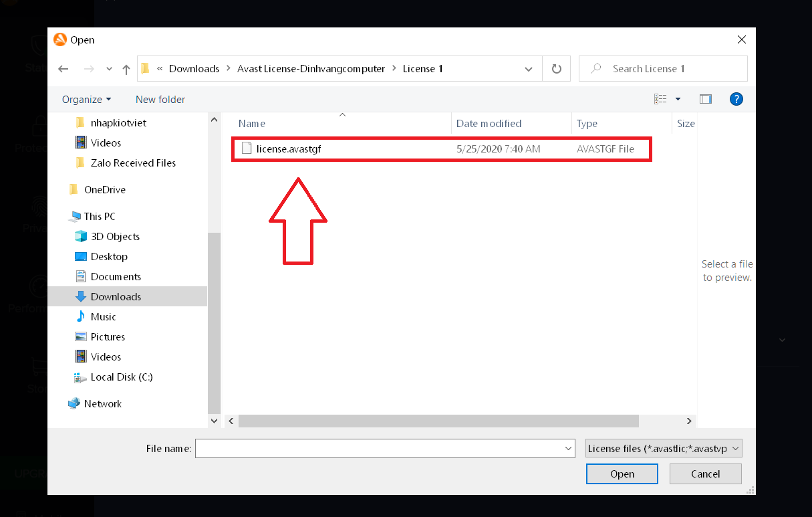Screen dimensions: 812x517
Task: Open Music in navigation pane
Action: (104, 316)
